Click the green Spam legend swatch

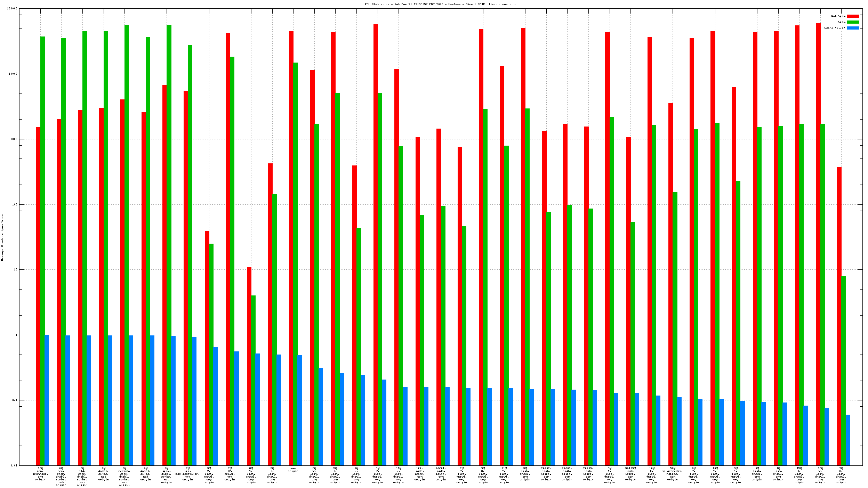coord(853,22)
